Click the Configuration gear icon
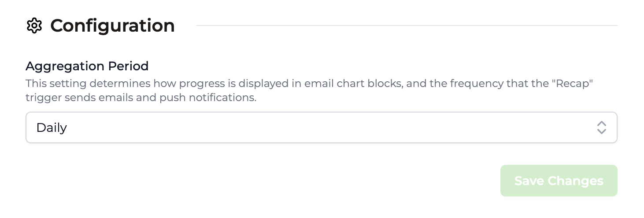 [34, 25]
